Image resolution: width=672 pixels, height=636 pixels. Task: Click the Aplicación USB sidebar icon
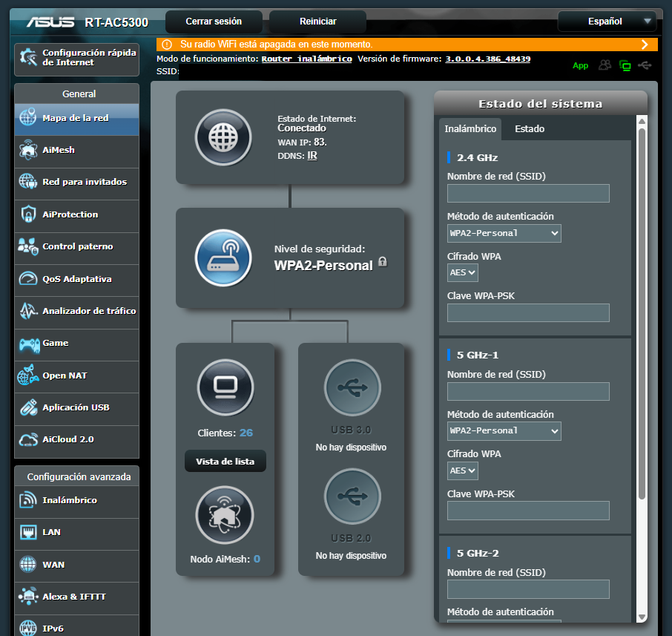(27, 409)
